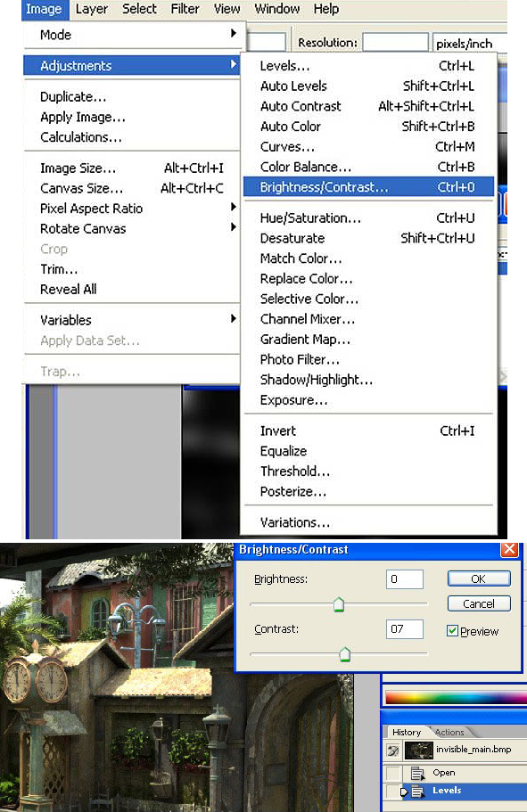Open the Image menu
Screen dimensions: 527x812
(44, 9)
